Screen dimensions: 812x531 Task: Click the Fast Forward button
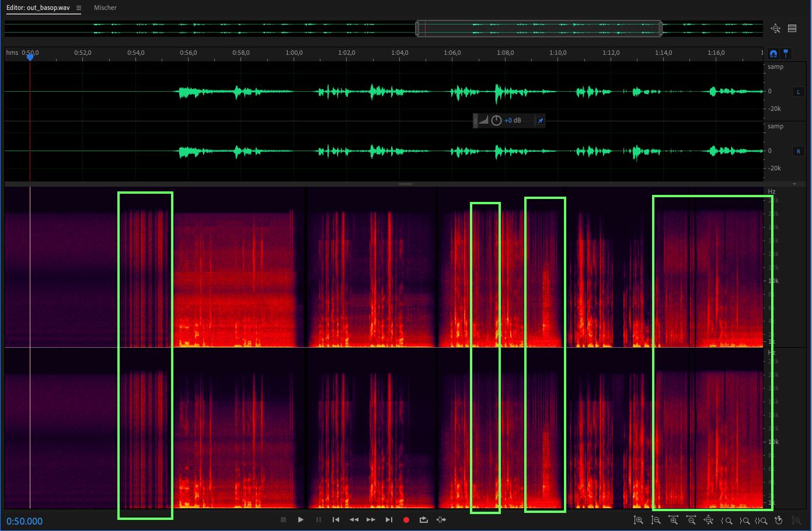click(x=371, y=520)
